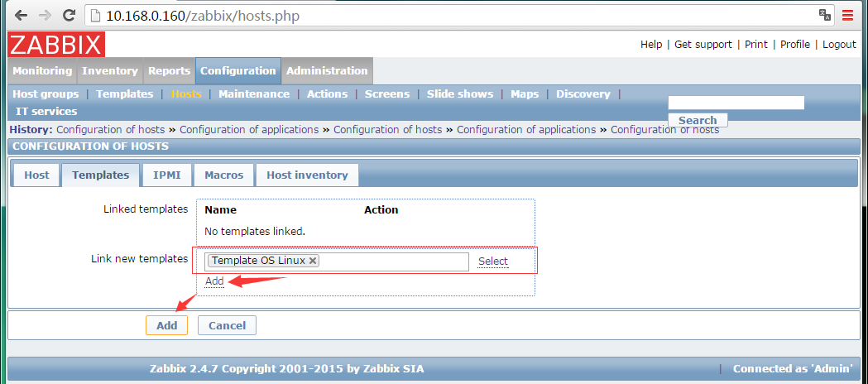Viewport: 868px width, 384px height.
Task: Click the Action column header
Action: [x=381, y=209]
